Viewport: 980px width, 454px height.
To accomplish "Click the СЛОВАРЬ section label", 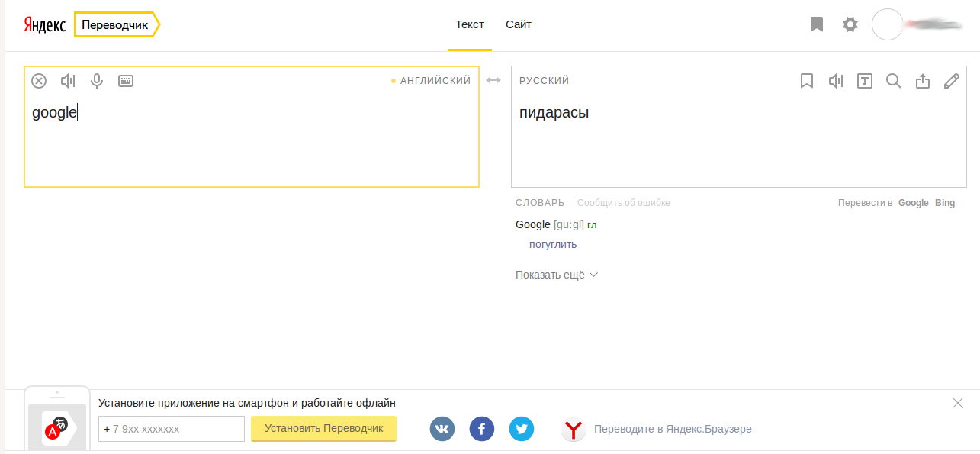I will pyautogui.click(x=540, y=203).
